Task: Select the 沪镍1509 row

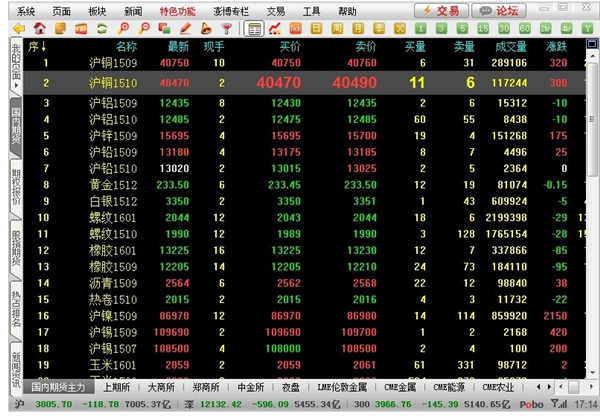Action: click(x=305, y=316)
